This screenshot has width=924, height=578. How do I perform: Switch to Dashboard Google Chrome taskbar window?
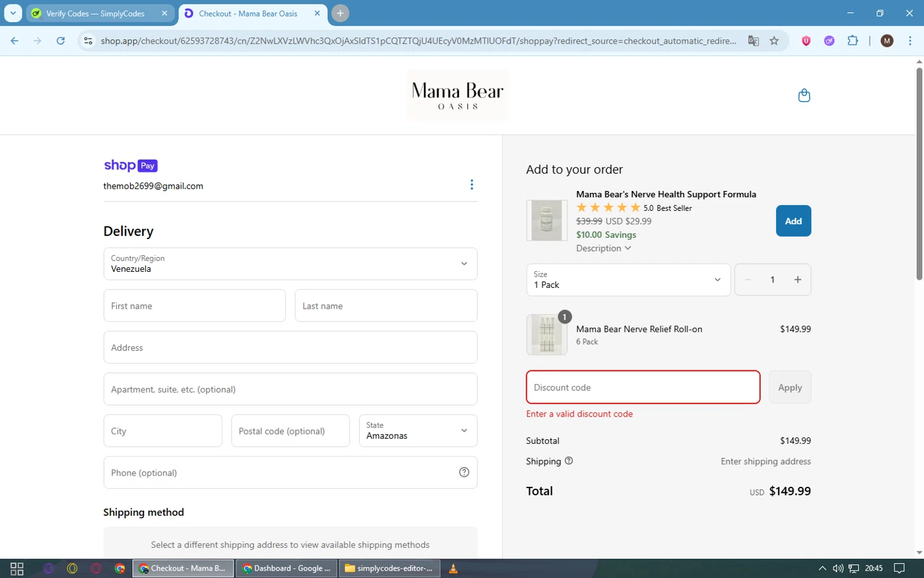click(x=286, y=568)
